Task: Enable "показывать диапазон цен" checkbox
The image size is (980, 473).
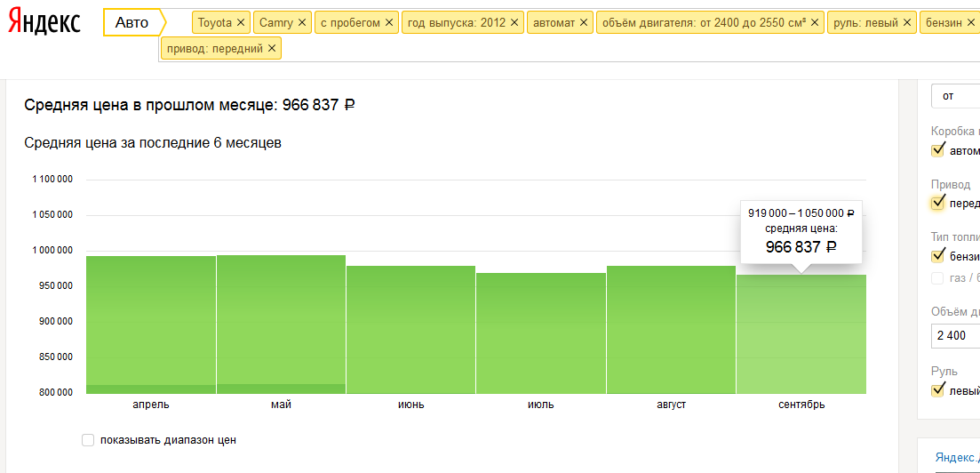Action: click(88, 440)
